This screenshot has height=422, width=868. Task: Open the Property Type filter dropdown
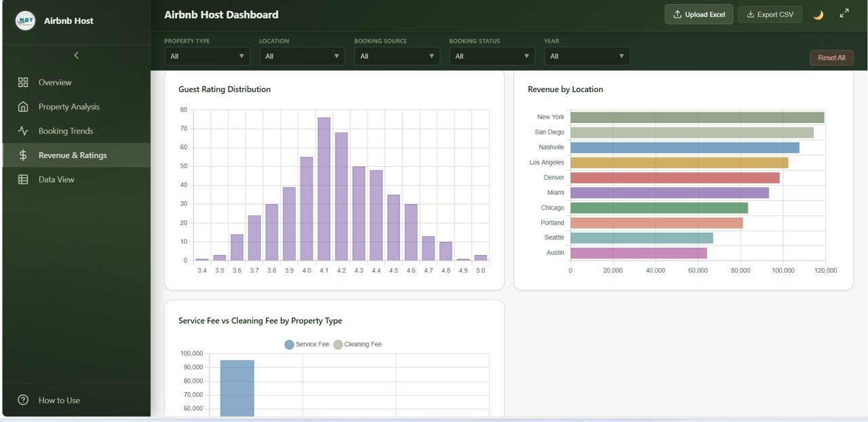[207, 56]
